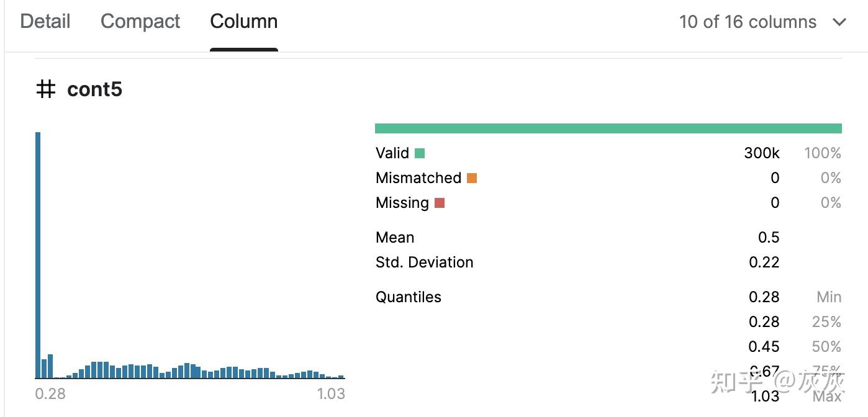Click the histogram maximum label 1.03
The image size is (868, 417).
[x=331, y=394]
